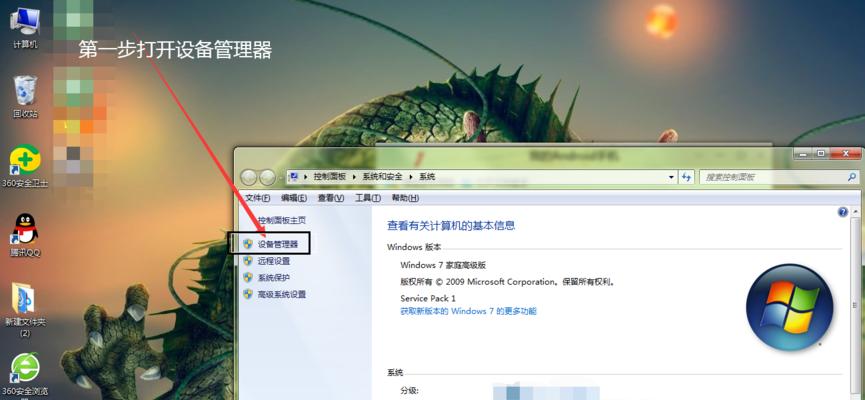Image resolution: width=865 pixels, height=400 pixels.
Task: Open the 新建文件夹 (2) folder icon
Action: (25, 310)
